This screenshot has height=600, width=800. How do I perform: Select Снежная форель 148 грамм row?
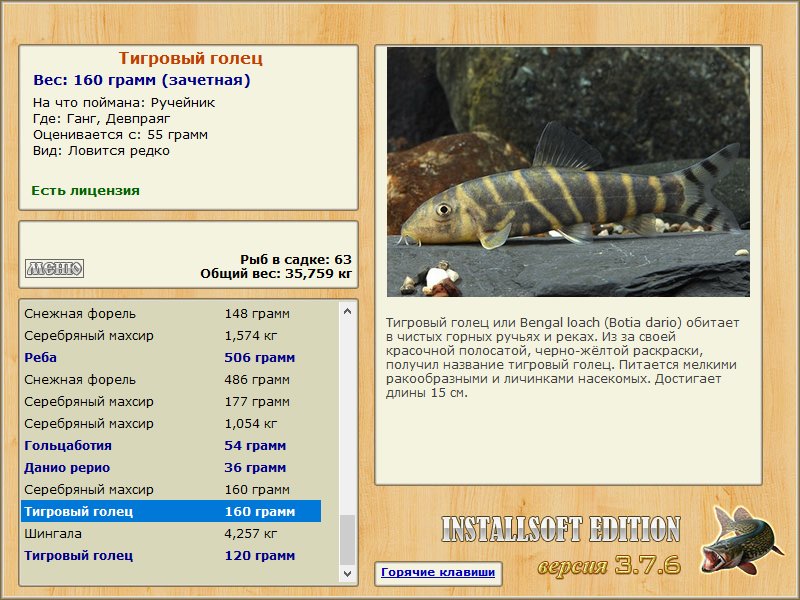pyautogui.click(x=171, y=314)
